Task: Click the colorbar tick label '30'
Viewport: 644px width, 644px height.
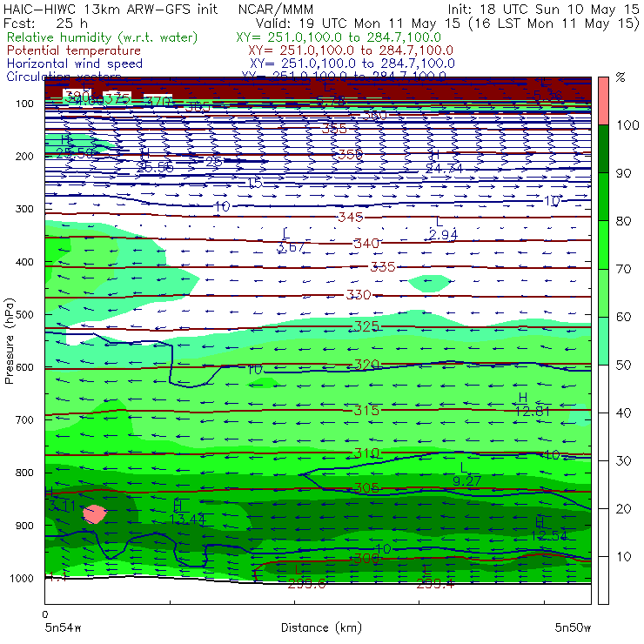Action: [623, 461]
